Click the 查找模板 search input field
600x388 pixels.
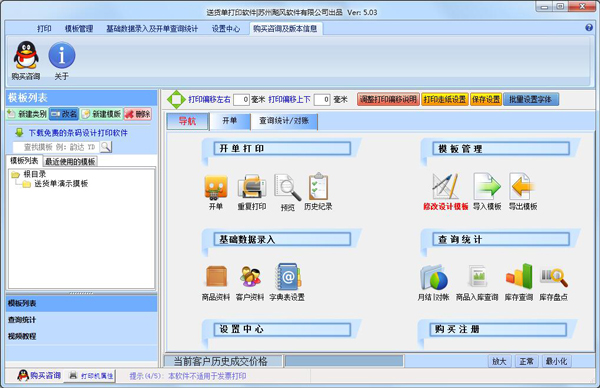click(56, 147)
